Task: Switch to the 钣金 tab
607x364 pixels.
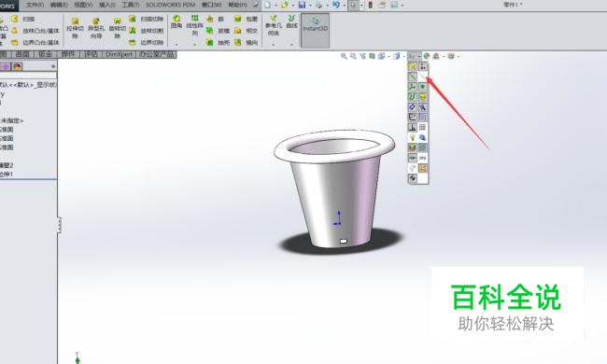Action: 46,54
